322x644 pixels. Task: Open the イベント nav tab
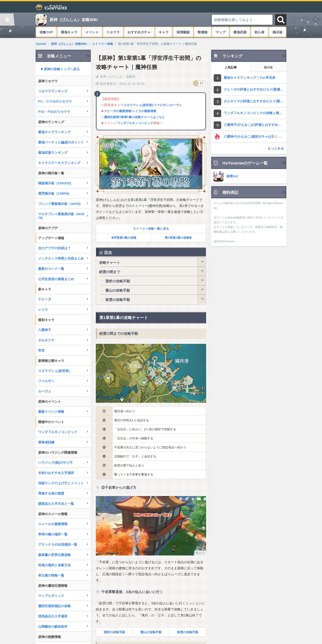[92, 32]
